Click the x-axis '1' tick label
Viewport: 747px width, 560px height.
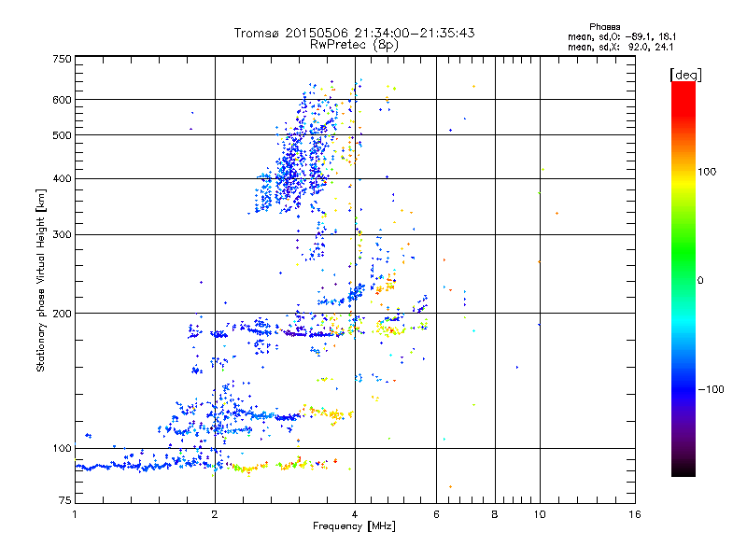[x=75, y=514]
